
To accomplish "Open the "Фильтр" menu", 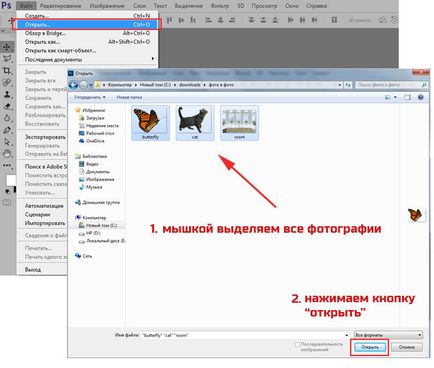I will [220, 6].
